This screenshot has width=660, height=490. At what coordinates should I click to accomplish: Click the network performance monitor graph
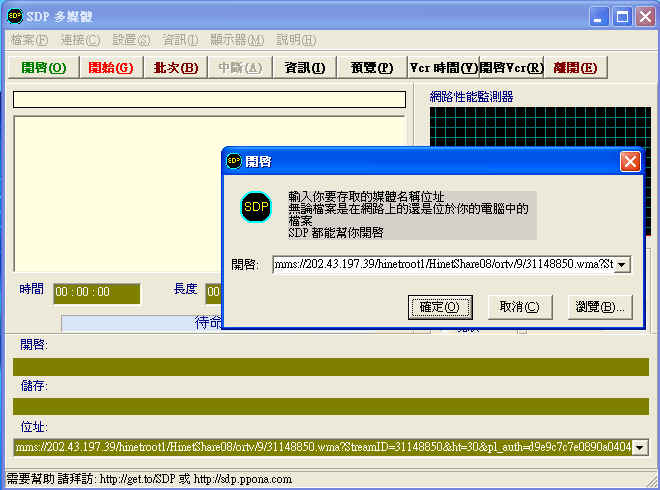pos(540,127)
